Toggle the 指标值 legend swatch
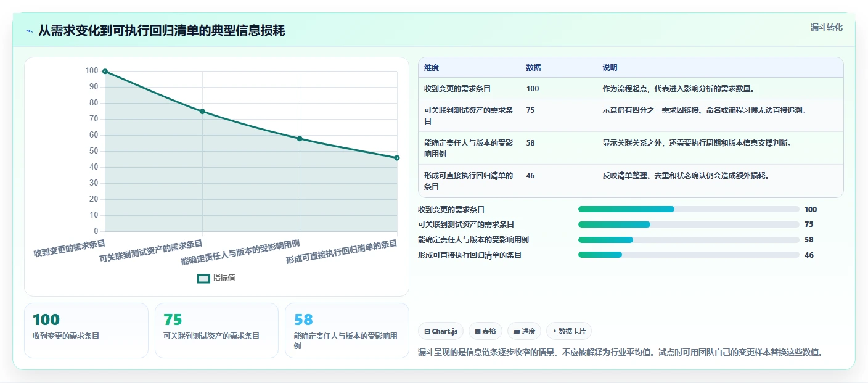868x383 pixels. coord(203,278)
